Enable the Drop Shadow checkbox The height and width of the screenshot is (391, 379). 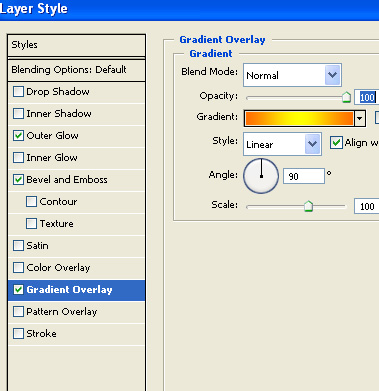coord(18,92)
